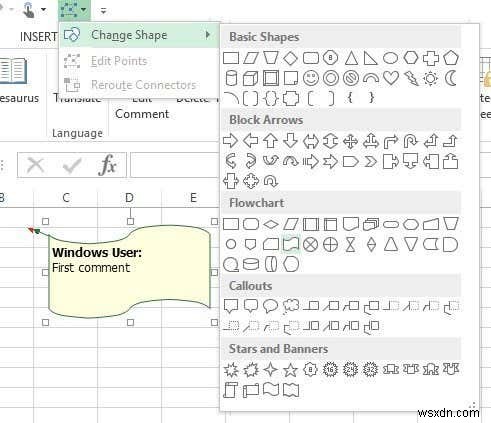Select the Diamond basic shape
Viewport: 491px width, 423px height.
click(290, 58)
